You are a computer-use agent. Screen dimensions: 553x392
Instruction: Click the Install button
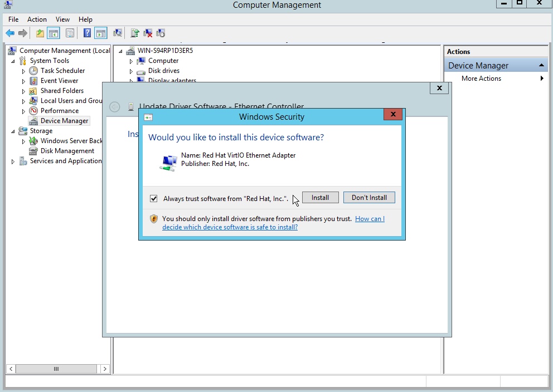click(x=320, y=198)
